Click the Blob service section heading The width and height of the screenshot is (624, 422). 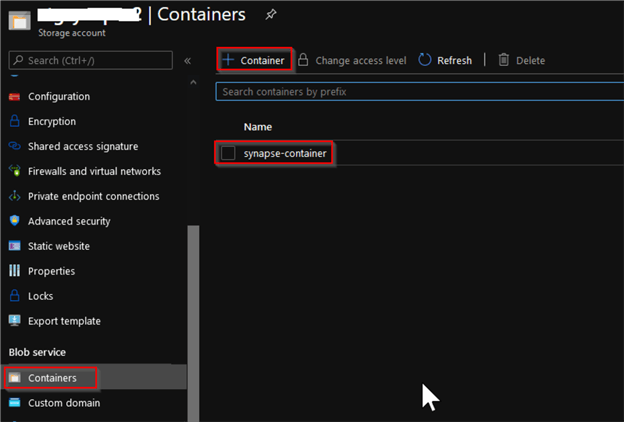[37, 352]
